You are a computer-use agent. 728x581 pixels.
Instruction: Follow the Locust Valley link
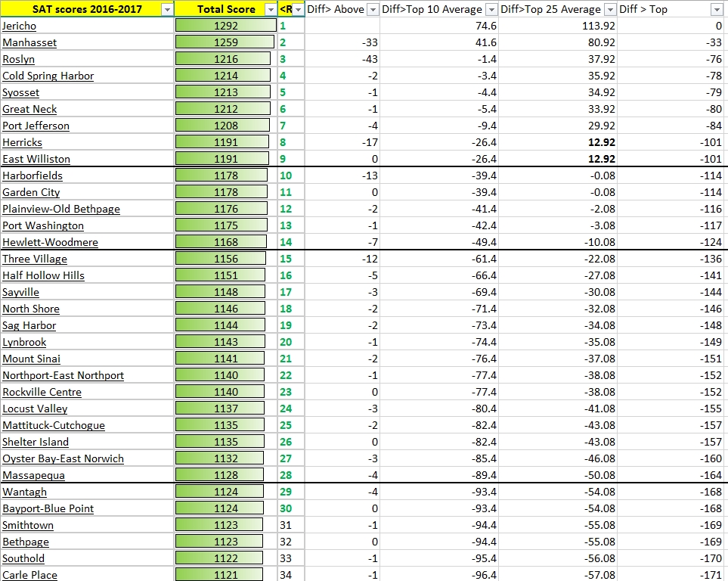coord(35,409)
